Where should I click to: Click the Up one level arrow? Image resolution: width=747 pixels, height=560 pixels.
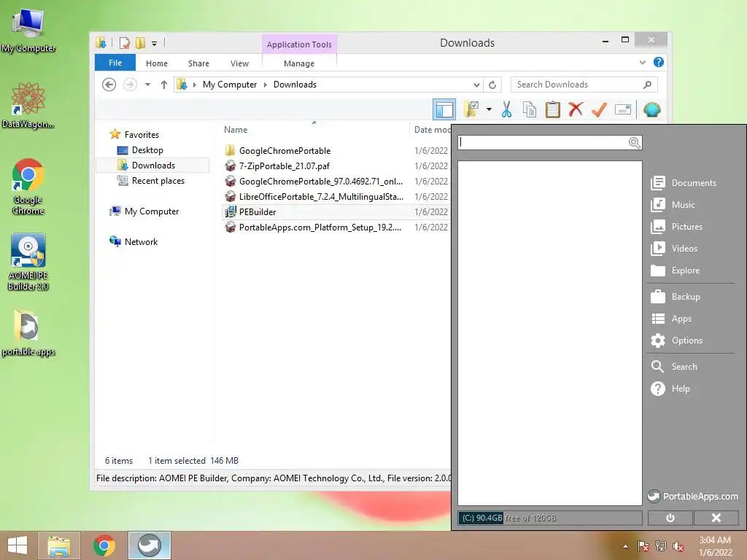pos(164,85)
